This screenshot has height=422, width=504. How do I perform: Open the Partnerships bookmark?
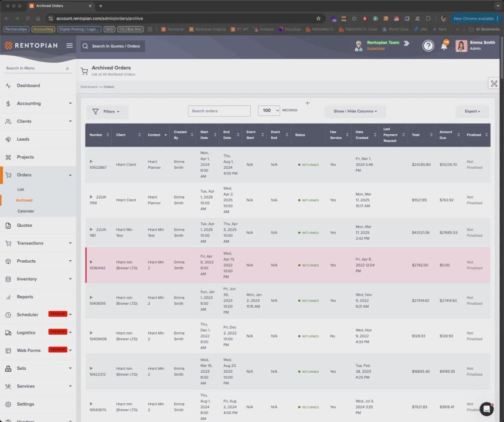[16, 29]
